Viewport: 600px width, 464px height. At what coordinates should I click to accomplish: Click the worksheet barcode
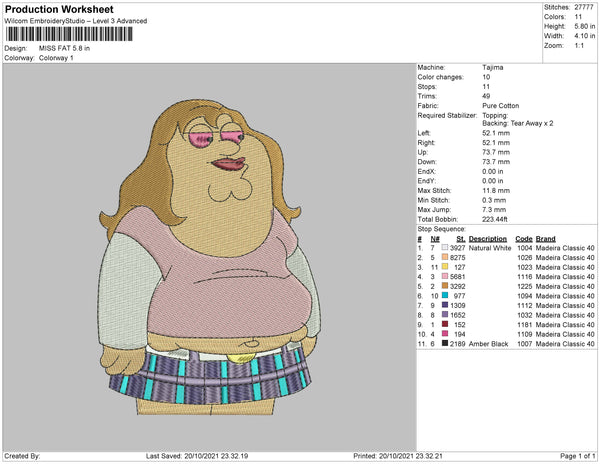coord(69,34)
